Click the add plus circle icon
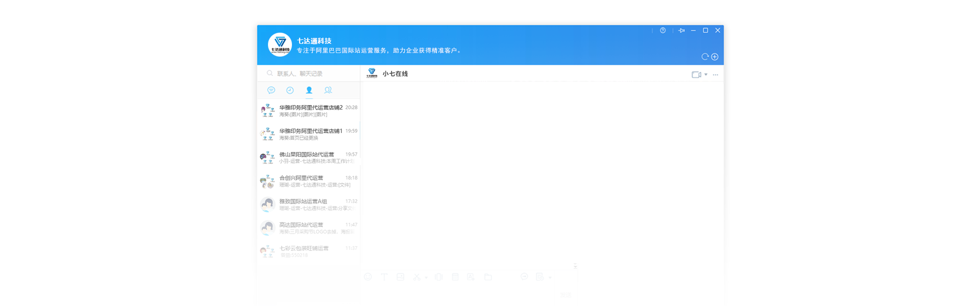The image size is (980, 306). click(x=715, y=57)
